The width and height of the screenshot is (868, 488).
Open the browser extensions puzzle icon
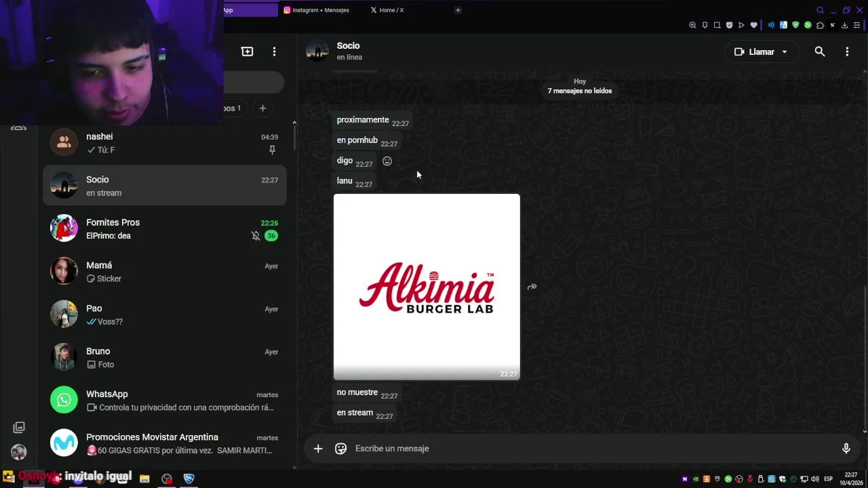point(820,25)
